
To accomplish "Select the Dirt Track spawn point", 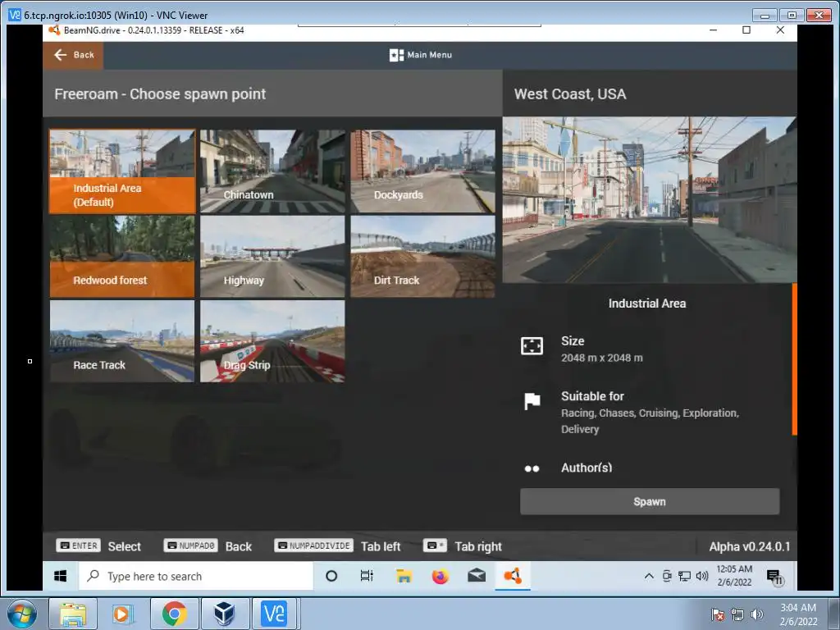I will pos(422,257).
